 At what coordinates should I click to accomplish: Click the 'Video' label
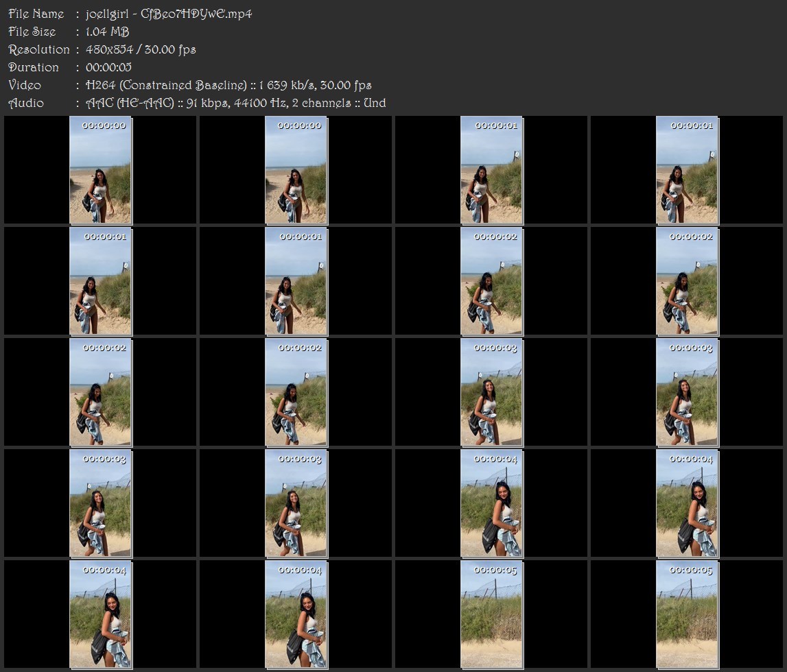pos(25,85)
